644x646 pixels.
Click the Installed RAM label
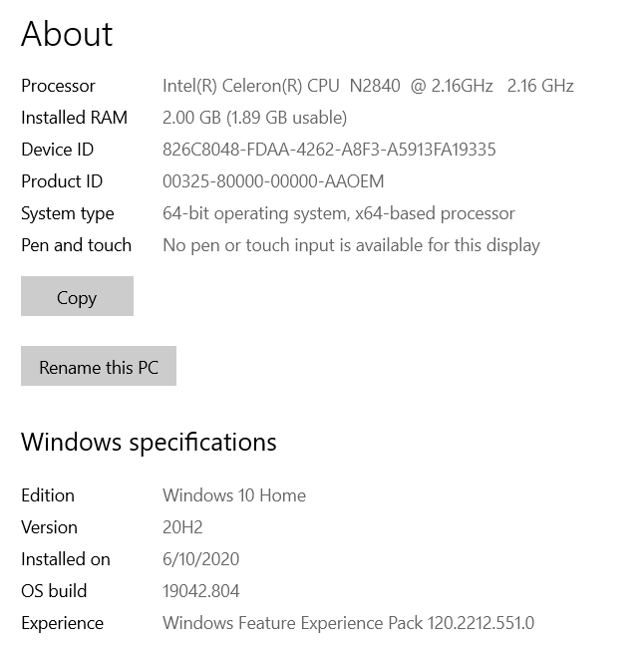[74, 118]
